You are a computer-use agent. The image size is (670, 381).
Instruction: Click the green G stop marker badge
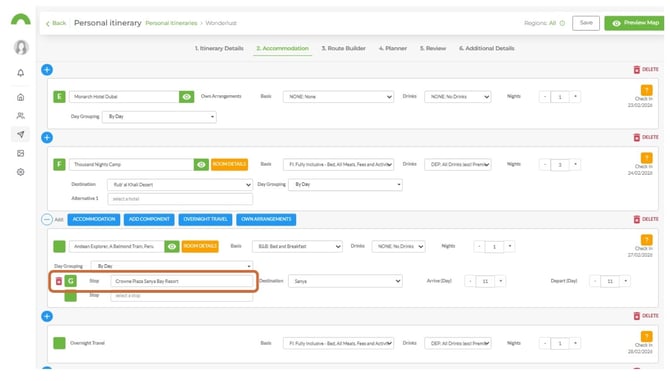[71, 281]
